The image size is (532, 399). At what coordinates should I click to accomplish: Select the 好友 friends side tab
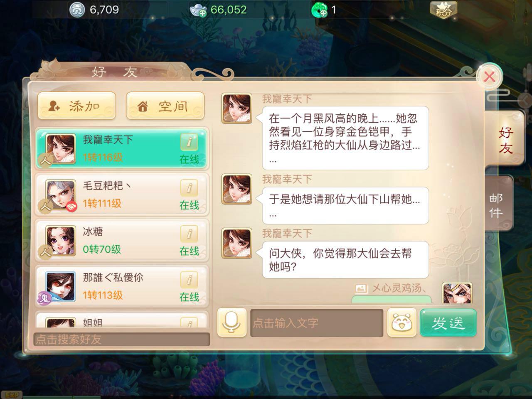coord(505,140)
